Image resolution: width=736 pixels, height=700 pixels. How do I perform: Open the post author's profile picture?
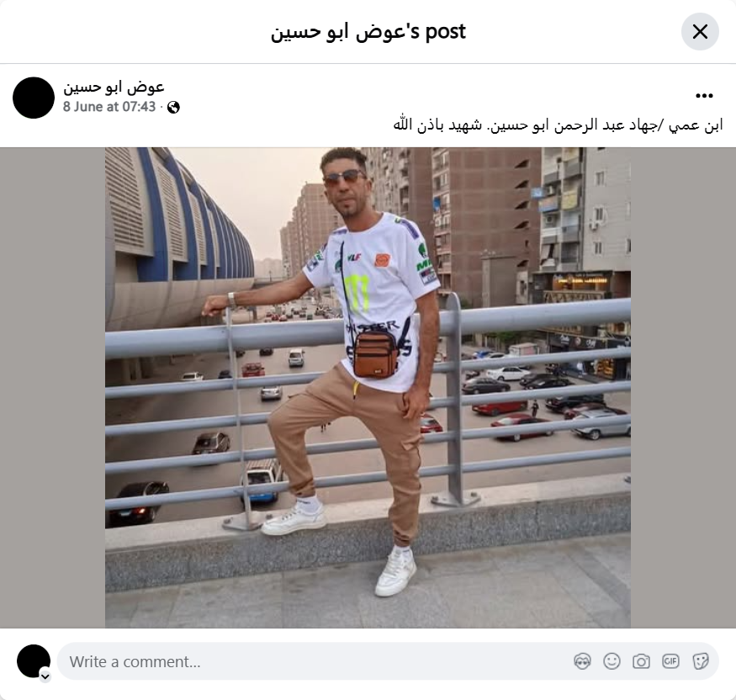(34, 98)
